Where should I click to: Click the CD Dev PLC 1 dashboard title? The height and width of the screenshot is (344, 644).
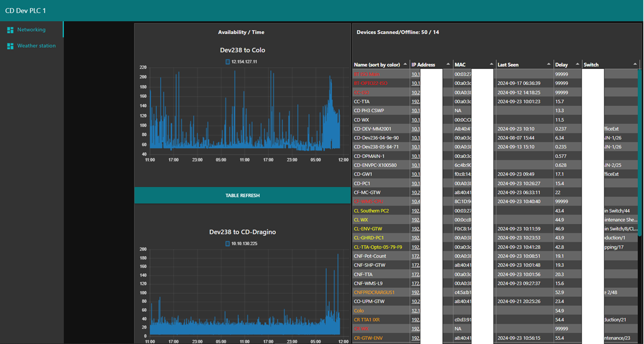pyautogui.click(x=25, y=11)
